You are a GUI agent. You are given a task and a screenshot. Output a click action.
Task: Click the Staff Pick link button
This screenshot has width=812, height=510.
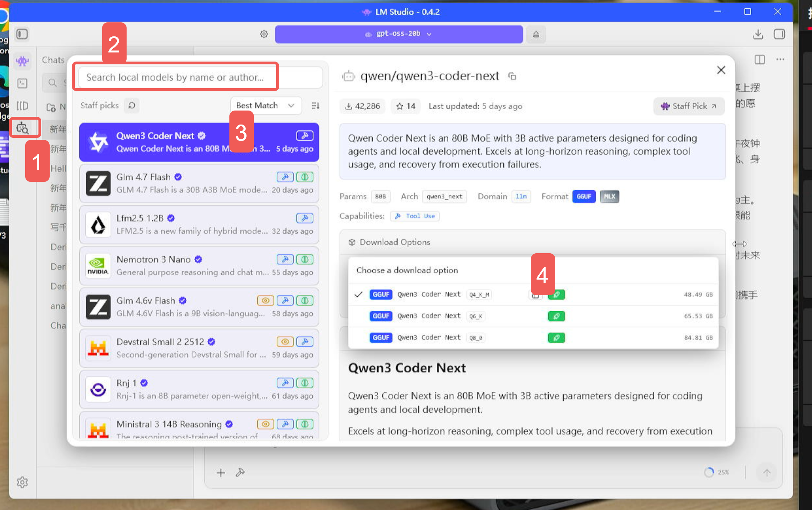click(689, 106)
